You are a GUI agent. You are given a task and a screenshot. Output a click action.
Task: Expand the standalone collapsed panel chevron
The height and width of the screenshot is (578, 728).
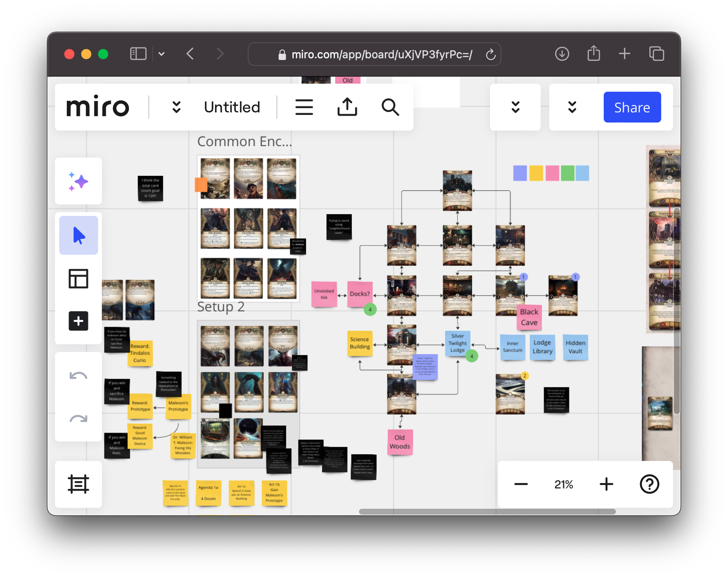515,107
